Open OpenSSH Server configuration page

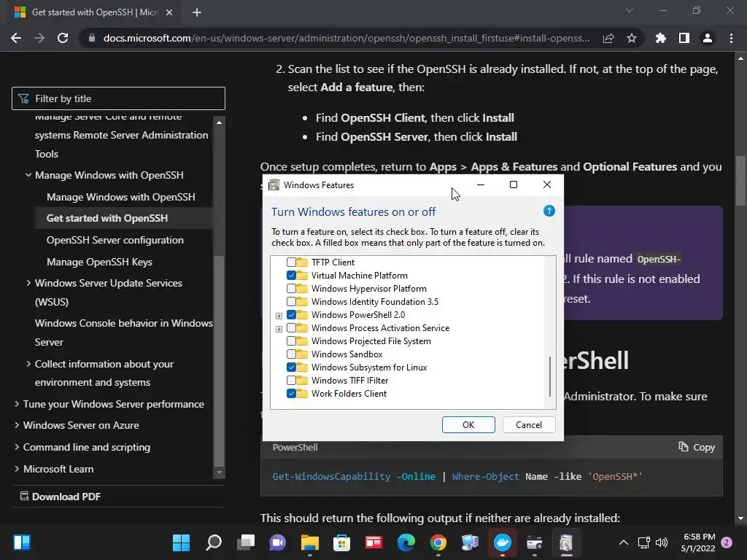pyautogui.click(x=115, y=240)
